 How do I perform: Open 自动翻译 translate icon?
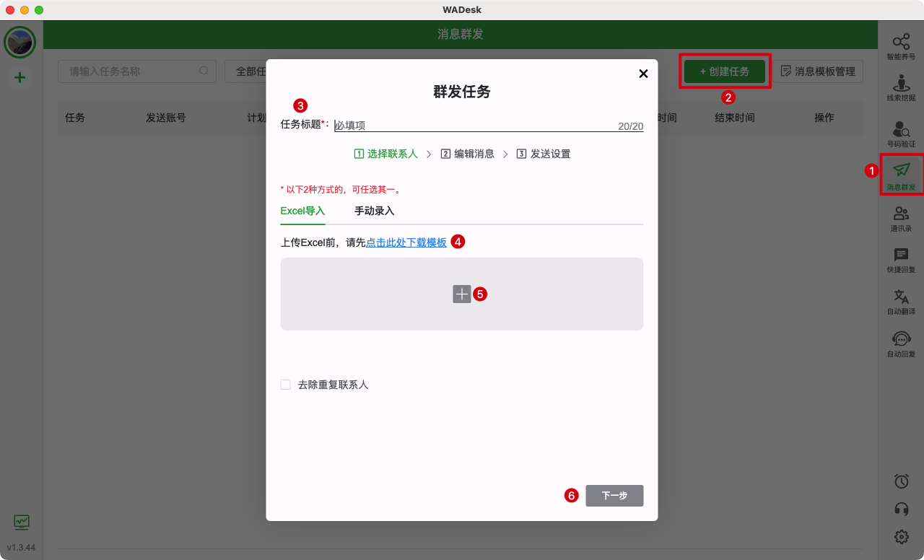[901, 302]
